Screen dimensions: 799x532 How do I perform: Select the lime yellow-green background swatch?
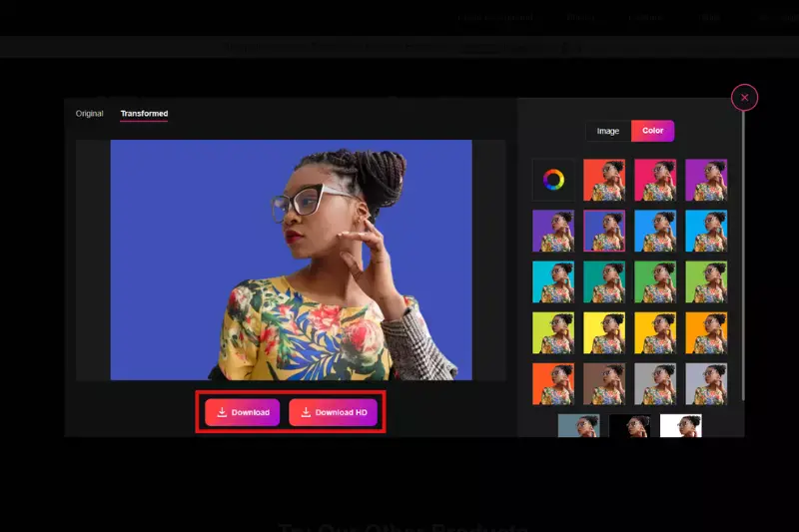click(x=553, y=332)
